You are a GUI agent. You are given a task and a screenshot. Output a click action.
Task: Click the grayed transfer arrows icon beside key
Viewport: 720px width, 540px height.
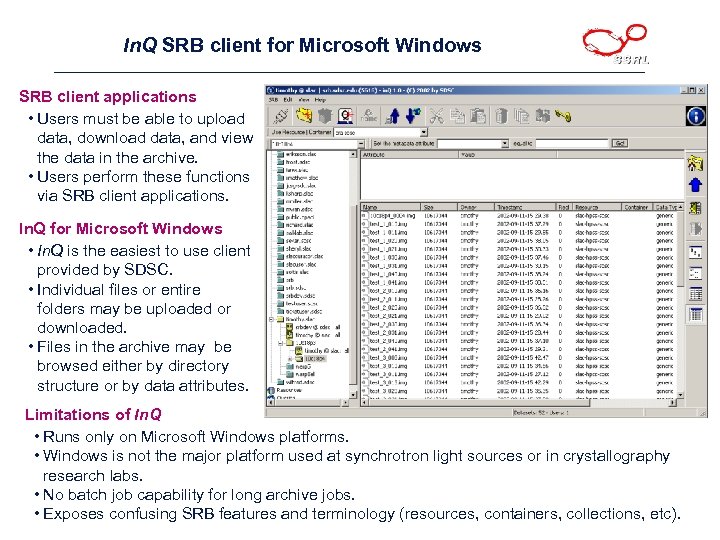click(542, 116)
